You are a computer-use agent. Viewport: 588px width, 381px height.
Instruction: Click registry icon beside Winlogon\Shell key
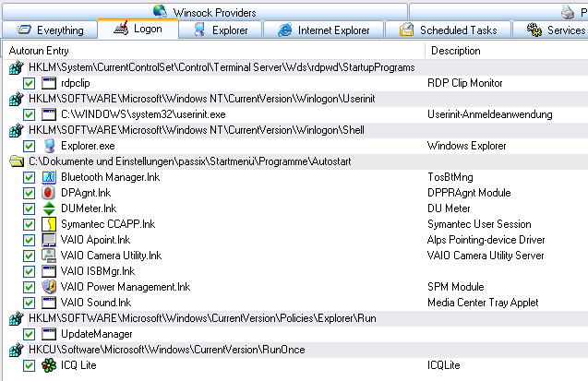pos(17,130)
